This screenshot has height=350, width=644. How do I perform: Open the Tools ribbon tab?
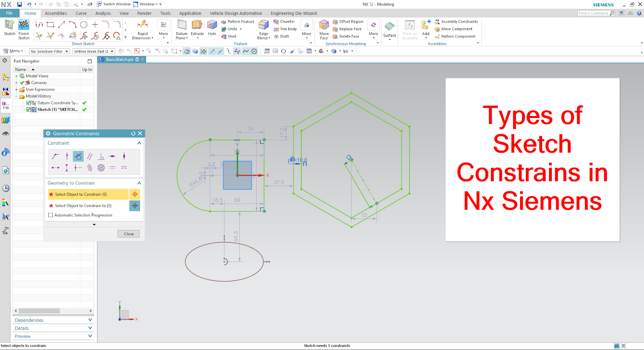pos(165,13)
